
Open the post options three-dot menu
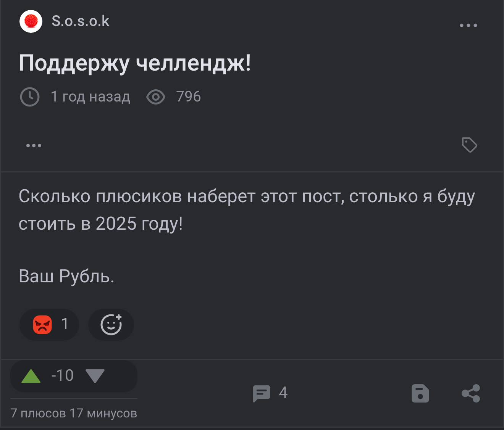pos(468,26)
